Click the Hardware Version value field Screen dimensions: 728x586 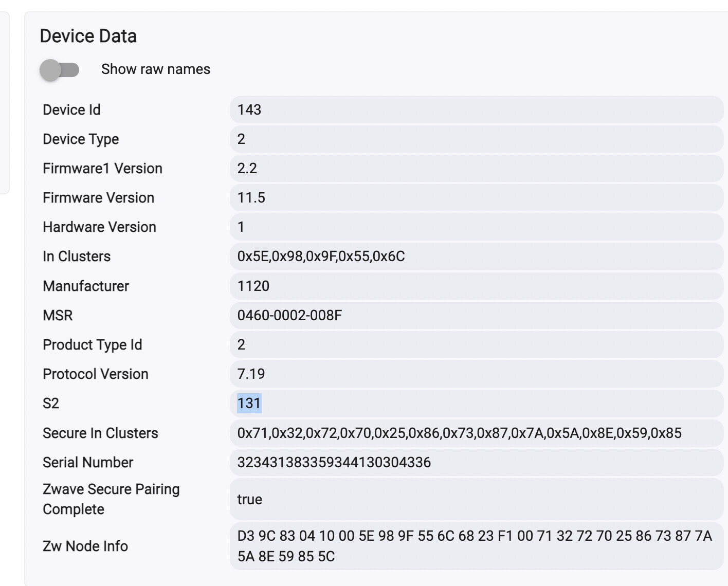tap(477, 227)
